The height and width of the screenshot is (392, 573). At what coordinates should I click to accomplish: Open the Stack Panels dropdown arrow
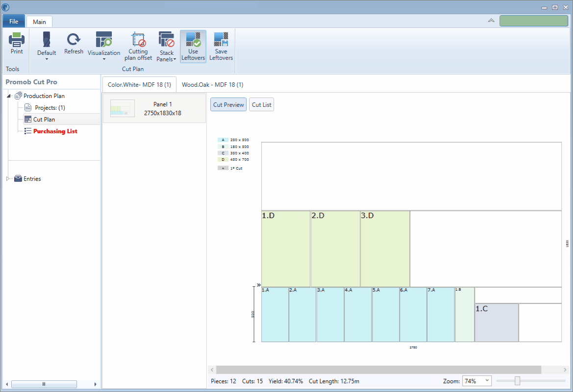[x=174, y=59]
